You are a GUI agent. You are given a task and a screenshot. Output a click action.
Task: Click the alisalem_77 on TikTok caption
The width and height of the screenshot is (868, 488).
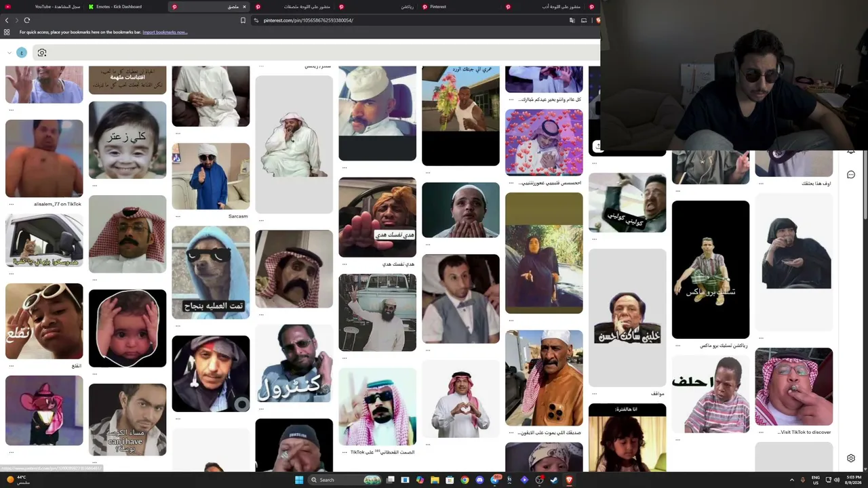click(58, 204)
